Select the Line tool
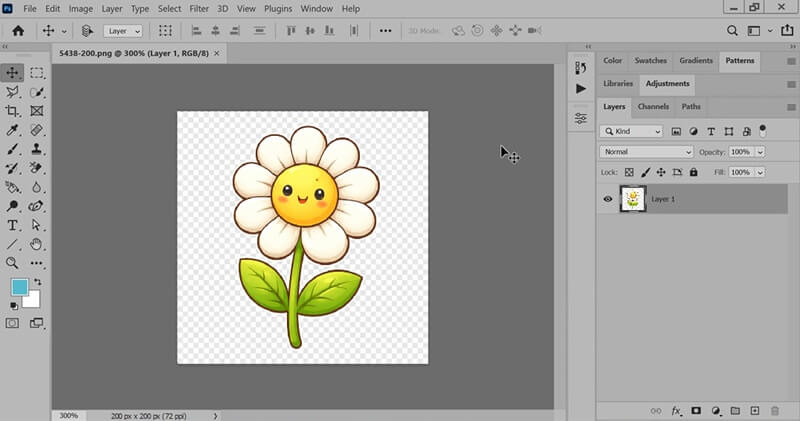The image size is (800, 421). 12,244
